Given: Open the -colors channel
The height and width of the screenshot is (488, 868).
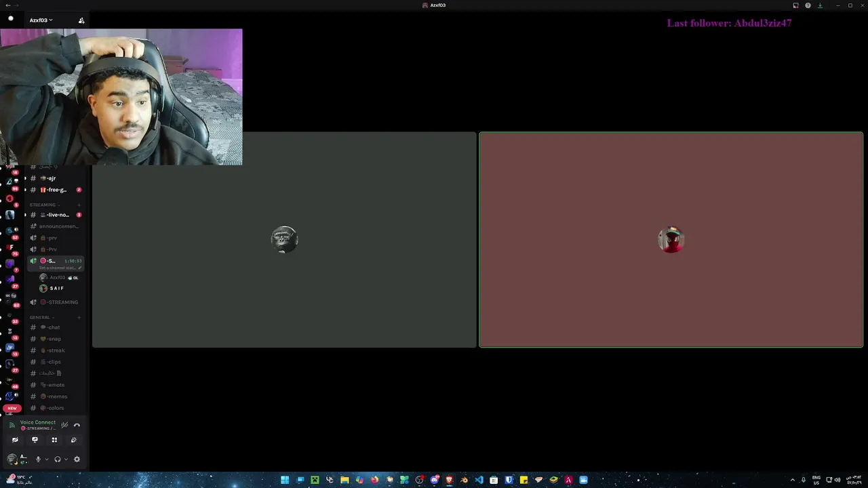Looking at the screenshot, I should (54, 408).
